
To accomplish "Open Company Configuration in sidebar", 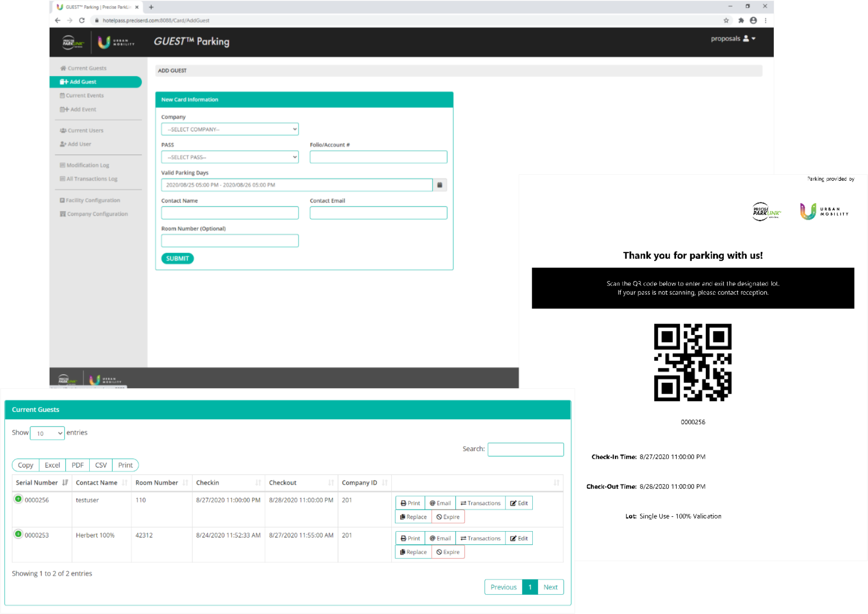I will coord(94,214).
